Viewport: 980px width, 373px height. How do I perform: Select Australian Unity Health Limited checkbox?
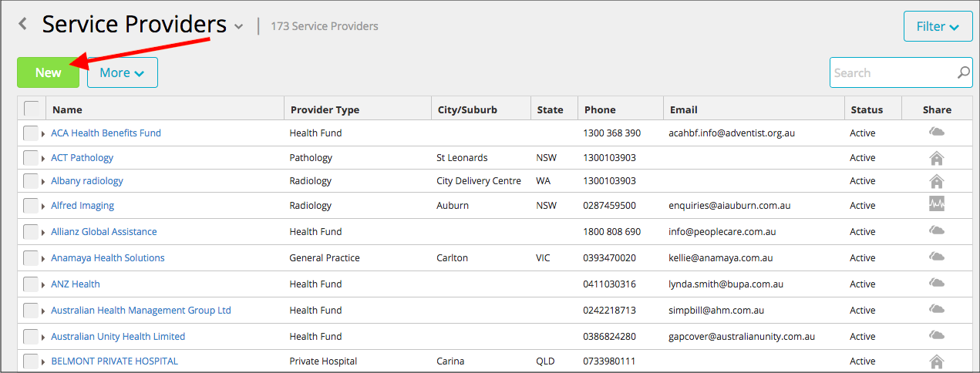pos(31,337)
